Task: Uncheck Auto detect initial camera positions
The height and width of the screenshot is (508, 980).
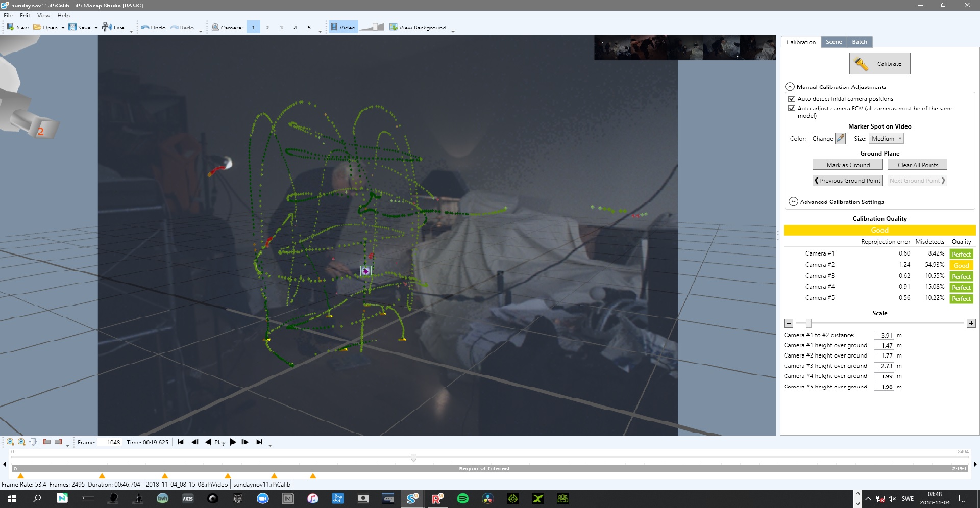Action: 792,99
